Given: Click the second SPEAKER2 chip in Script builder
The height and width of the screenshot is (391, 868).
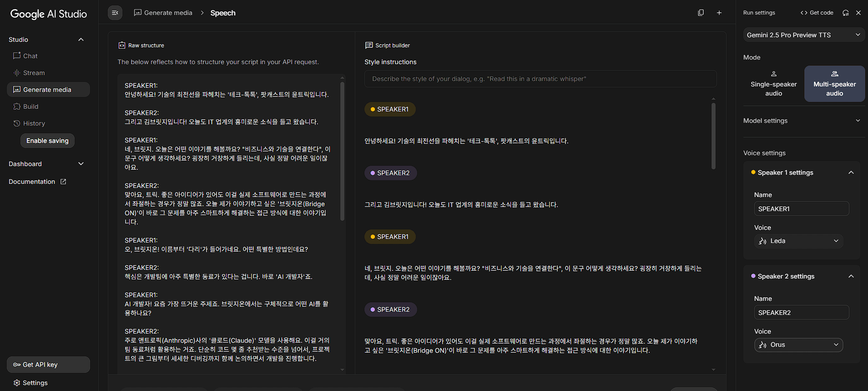Looking at the screenshot, I should [390, 310].
